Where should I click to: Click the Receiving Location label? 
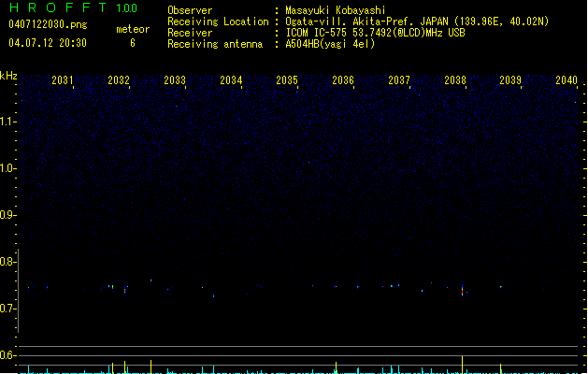pyautogui.click(x=218, y=22)
